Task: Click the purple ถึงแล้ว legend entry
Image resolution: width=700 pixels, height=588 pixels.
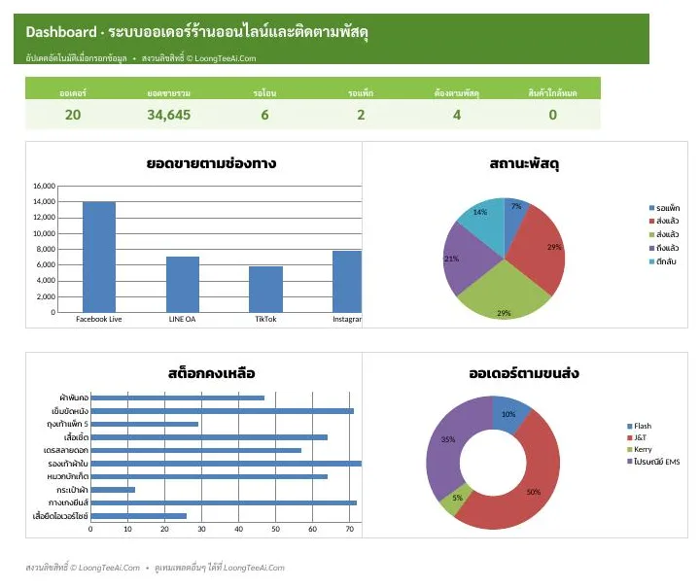Action: pyautogui.click(x=664, y=248)
